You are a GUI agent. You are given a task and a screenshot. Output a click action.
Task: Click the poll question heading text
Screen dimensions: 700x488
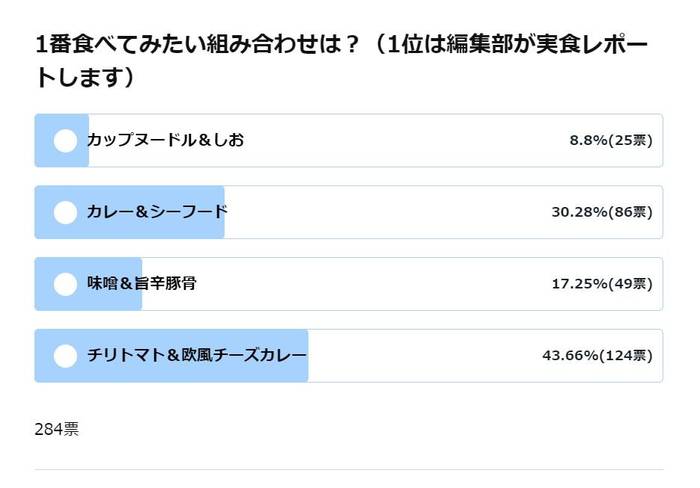[x=341, y=61]
